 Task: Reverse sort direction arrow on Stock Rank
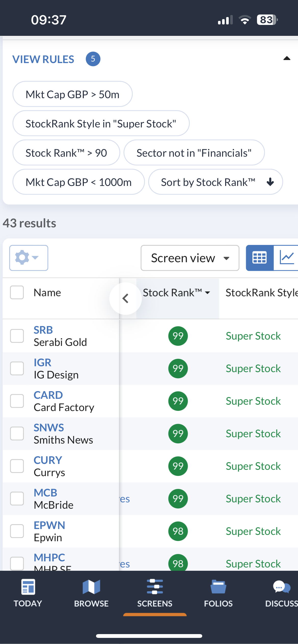click(x=270, y=182)
